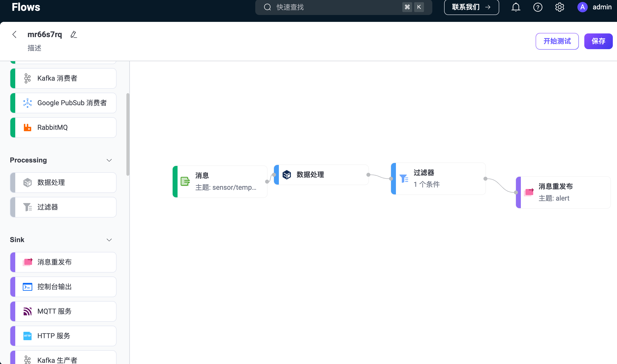Click 联系我们 in the top bar
The width and height of the screenshot is (617, 364).
(471, 7)
